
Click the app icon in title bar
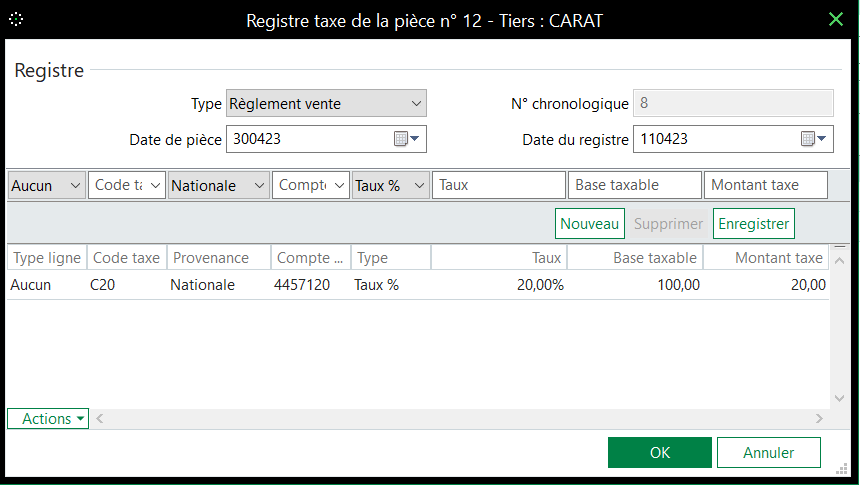click(x=16, y=19)
